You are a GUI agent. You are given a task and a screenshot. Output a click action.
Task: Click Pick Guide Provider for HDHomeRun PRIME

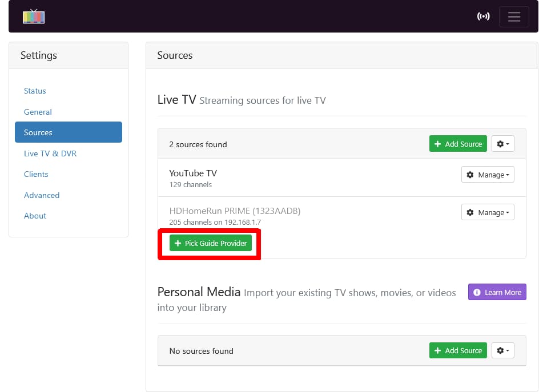coord(210,243)
